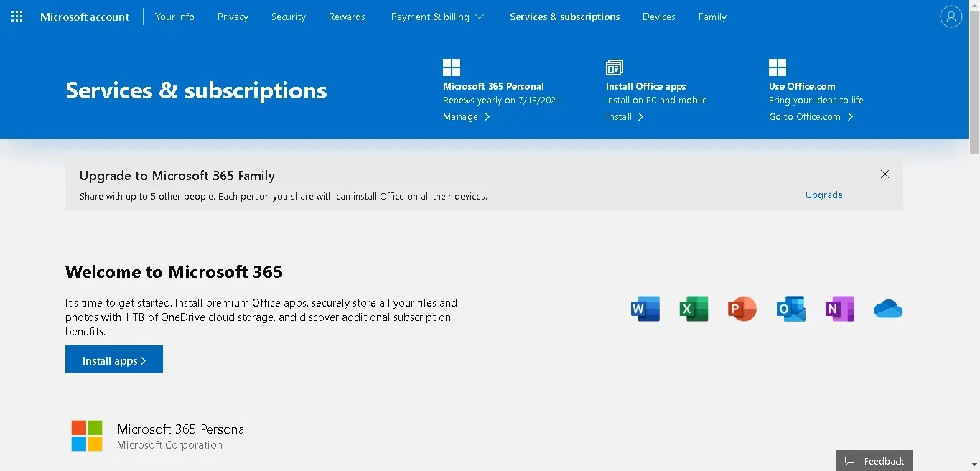Image resolution: width=980 pixels, height=471 pixels.
Task: Click the Microsoft 365 Personal product title
Action: pos(182,429)
